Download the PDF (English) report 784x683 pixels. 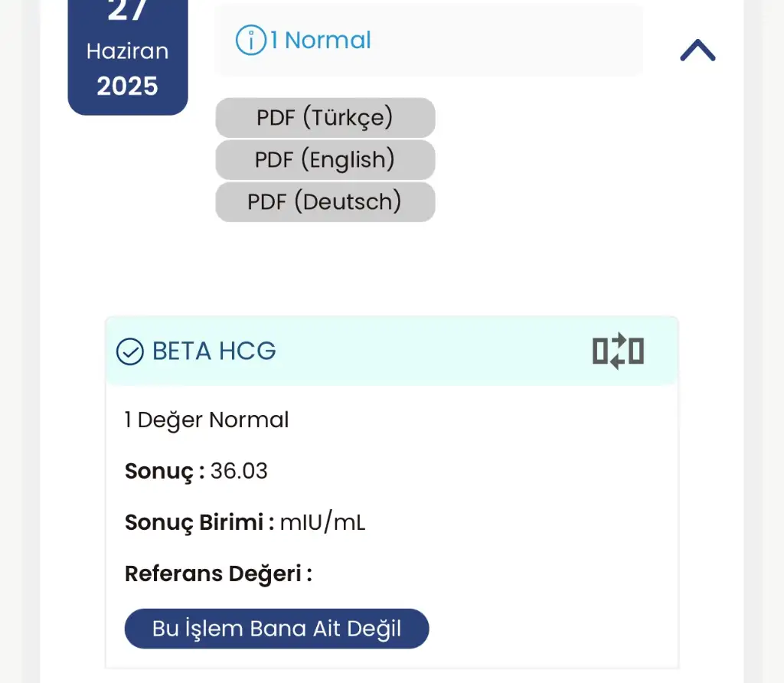click(x=325, y=160)
